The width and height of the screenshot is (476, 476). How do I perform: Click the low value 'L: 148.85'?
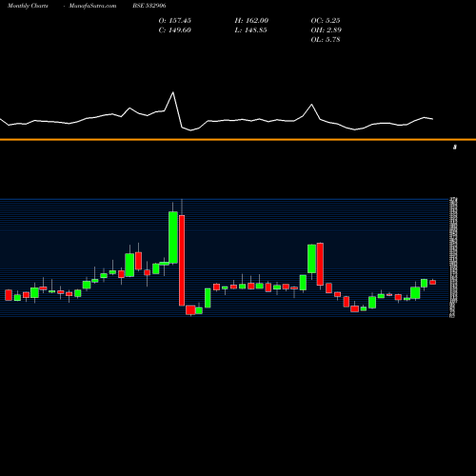(250, 30)
